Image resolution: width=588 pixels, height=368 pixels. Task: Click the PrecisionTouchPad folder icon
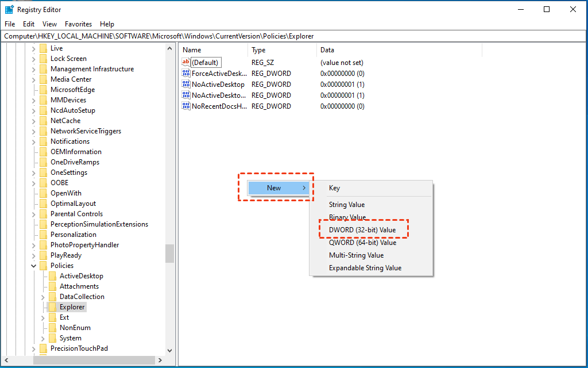(44, 348)
